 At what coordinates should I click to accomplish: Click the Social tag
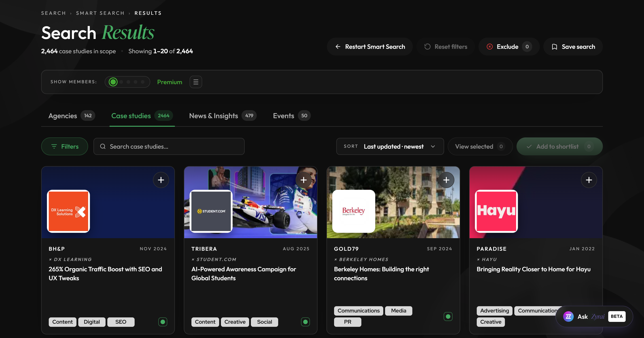265,322
